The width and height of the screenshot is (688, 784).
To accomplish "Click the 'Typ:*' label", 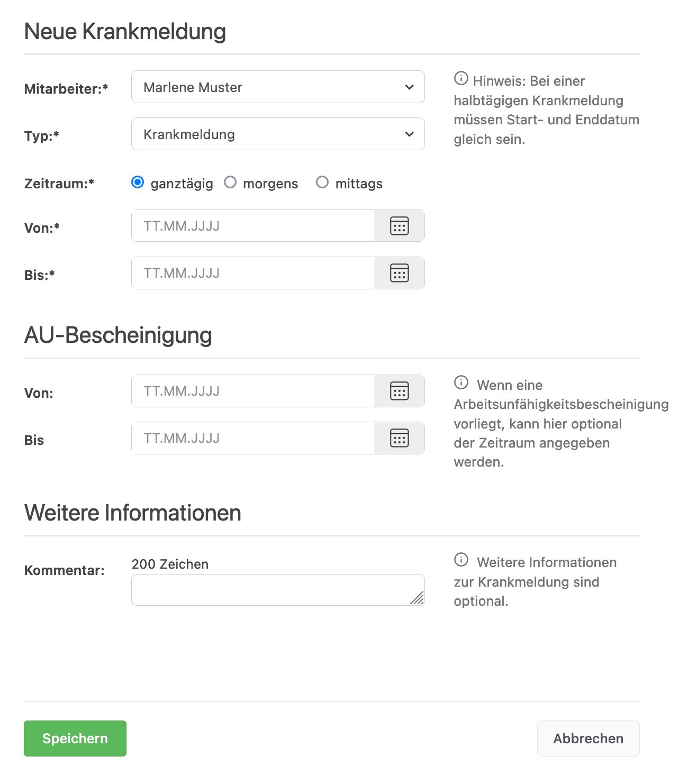I will point(42,136).
